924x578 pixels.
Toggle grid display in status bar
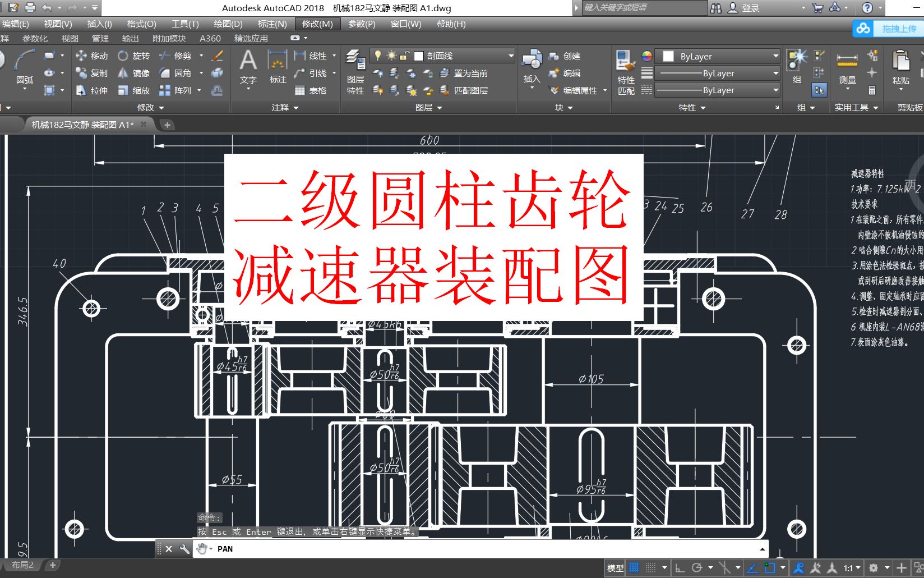pos(634,567)
